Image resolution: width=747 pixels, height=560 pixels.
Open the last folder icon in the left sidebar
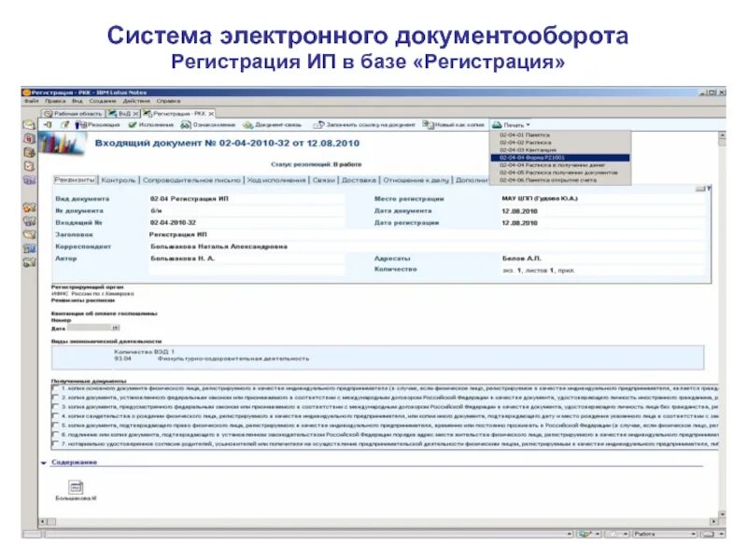click(x=29, y=262)
